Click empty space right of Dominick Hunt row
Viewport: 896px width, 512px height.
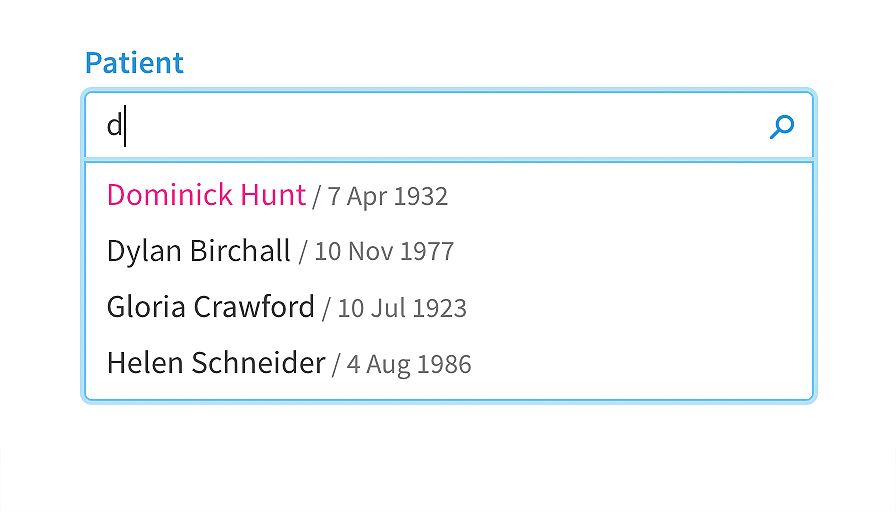click(x=629, y=195)
